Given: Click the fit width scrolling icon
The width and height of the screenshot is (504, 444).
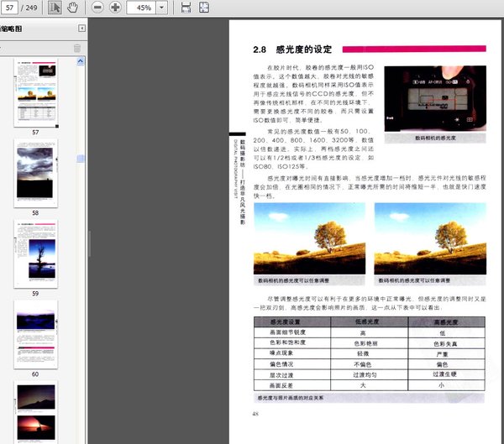Looking at the screenshot, I should (x=185, y=8).
